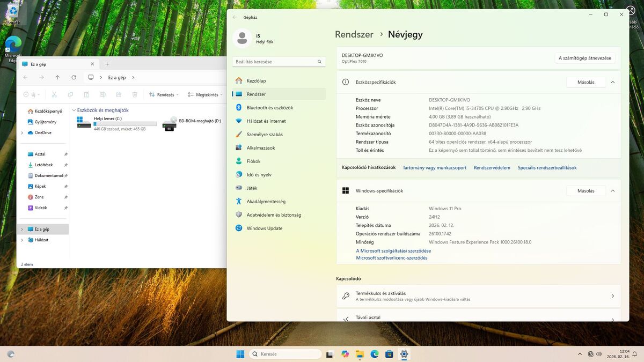This screenshot has height=362, width=644.
Task: Click the Copy icon in File Explorer toolbar
Action: tap(70, 94)
